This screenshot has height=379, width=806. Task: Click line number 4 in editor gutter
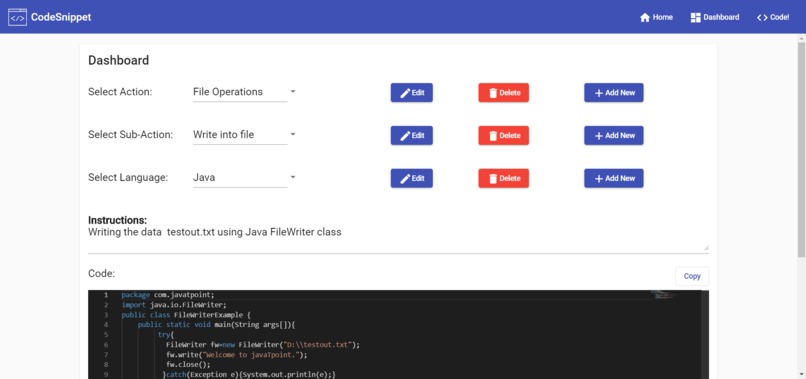click(106, 324)
